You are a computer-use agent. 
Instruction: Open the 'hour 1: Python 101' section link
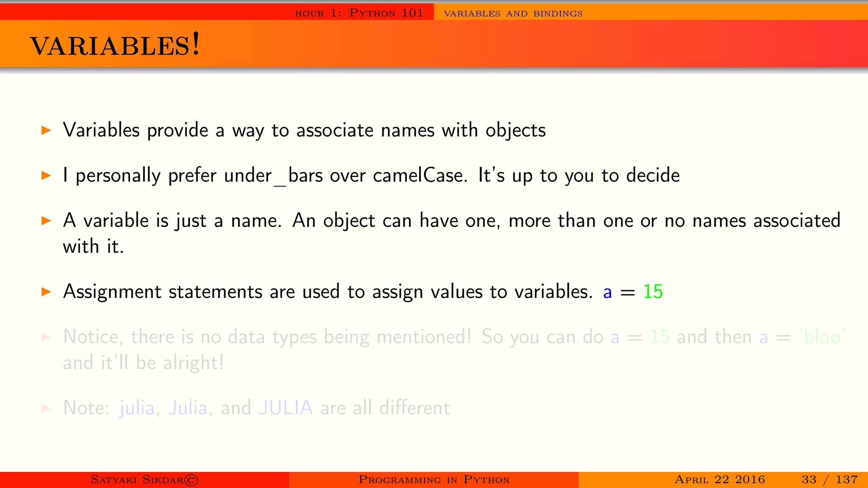coord(359,13)
